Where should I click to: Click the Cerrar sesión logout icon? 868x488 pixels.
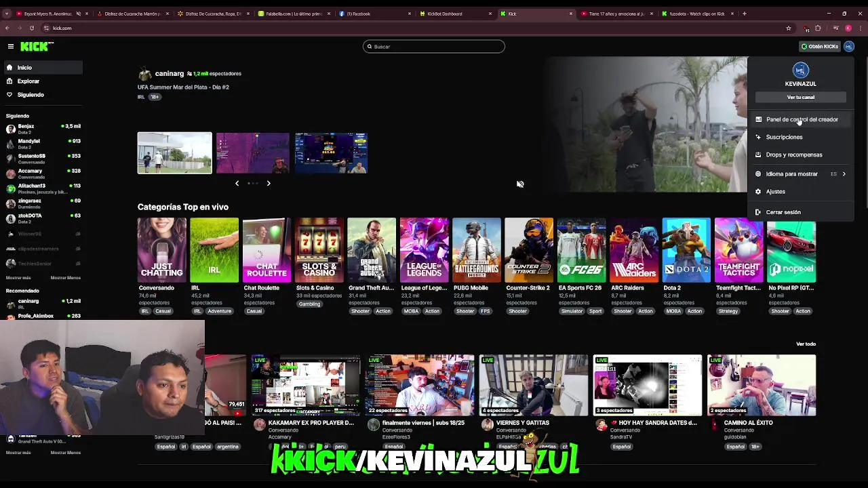(758, 212)
